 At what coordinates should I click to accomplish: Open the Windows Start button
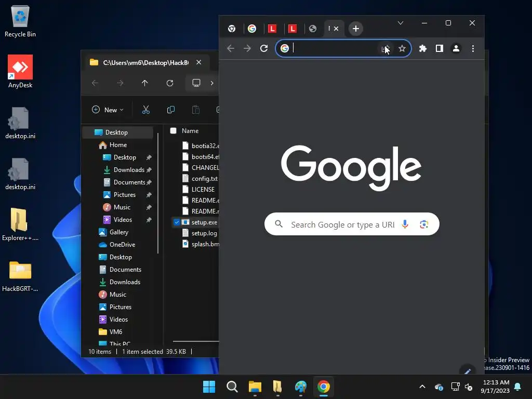click(209, 387)
